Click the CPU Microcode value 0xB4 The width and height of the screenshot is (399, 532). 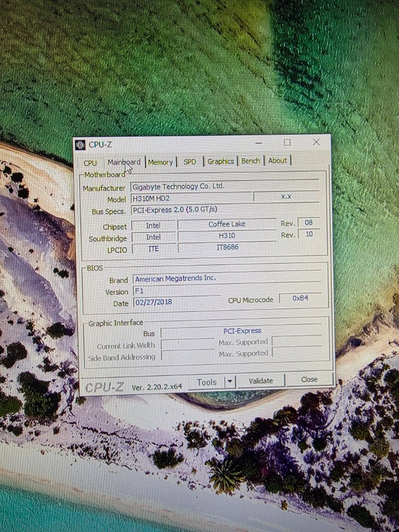click(x=300, y=298)
